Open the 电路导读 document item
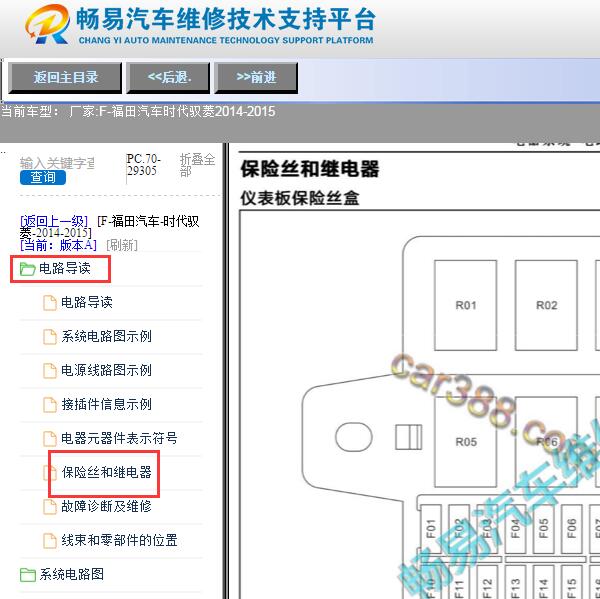Image resolution: width=600 pixels, height=599 pixels. point(87,302)
